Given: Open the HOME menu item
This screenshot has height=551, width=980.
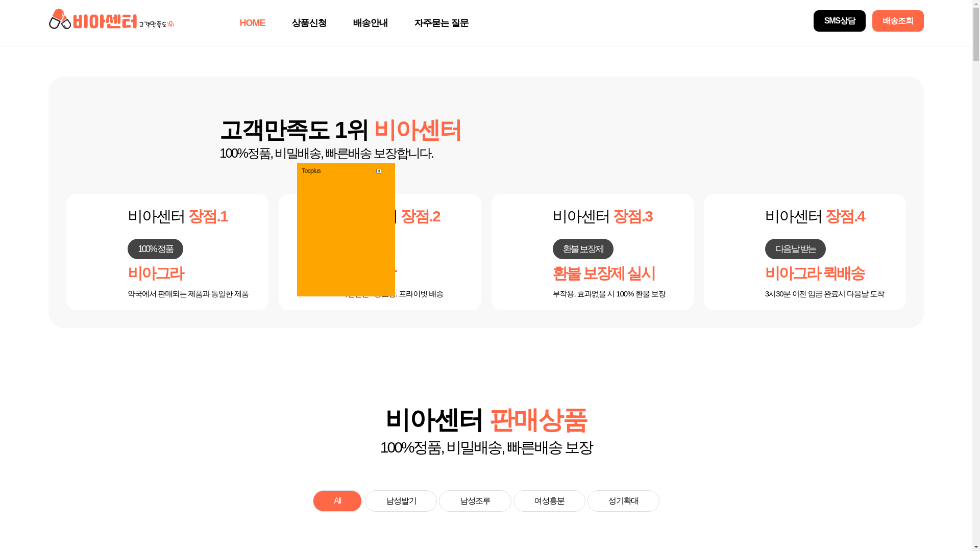Looking at the screenshot, I should [252, 23].
